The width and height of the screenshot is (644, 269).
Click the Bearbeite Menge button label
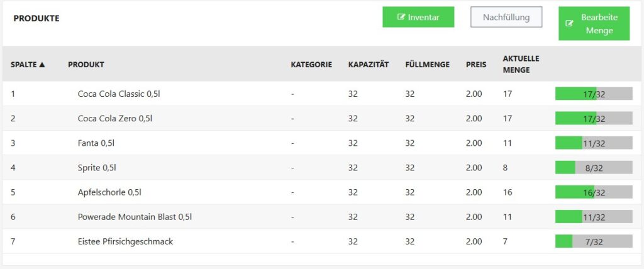(599, 24)
